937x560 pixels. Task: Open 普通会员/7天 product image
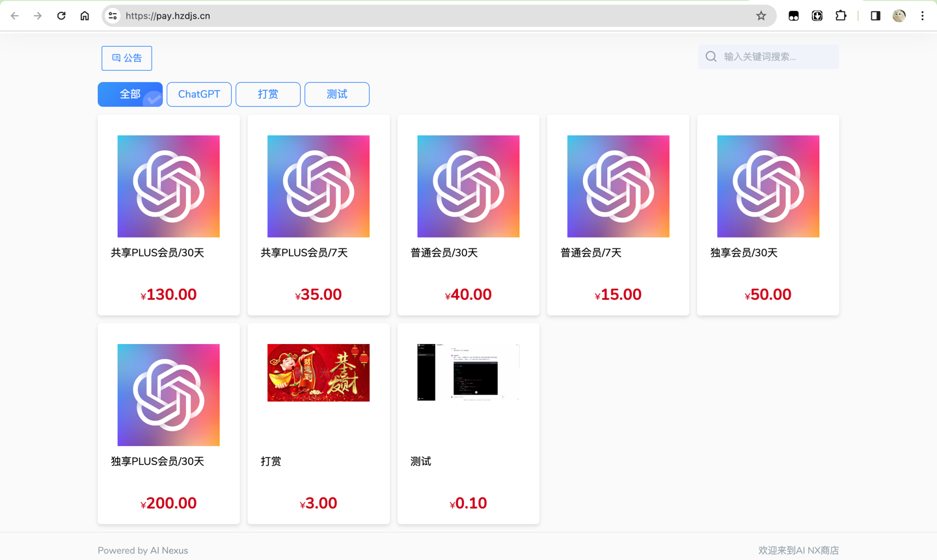pyautogui.click(x=618, y=186)
